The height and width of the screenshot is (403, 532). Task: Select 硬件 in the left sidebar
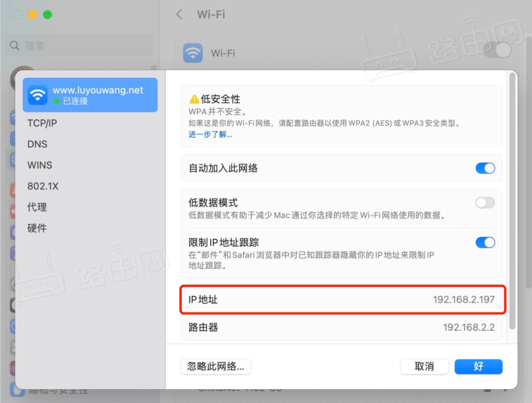click(37, 228)
